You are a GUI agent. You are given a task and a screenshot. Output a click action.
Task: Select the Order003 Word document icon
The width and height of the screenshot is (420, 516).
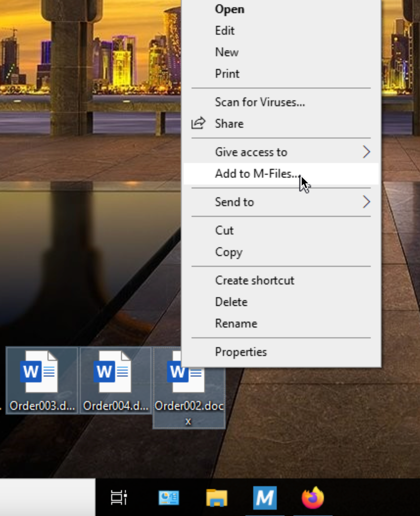tap(42, 380)
